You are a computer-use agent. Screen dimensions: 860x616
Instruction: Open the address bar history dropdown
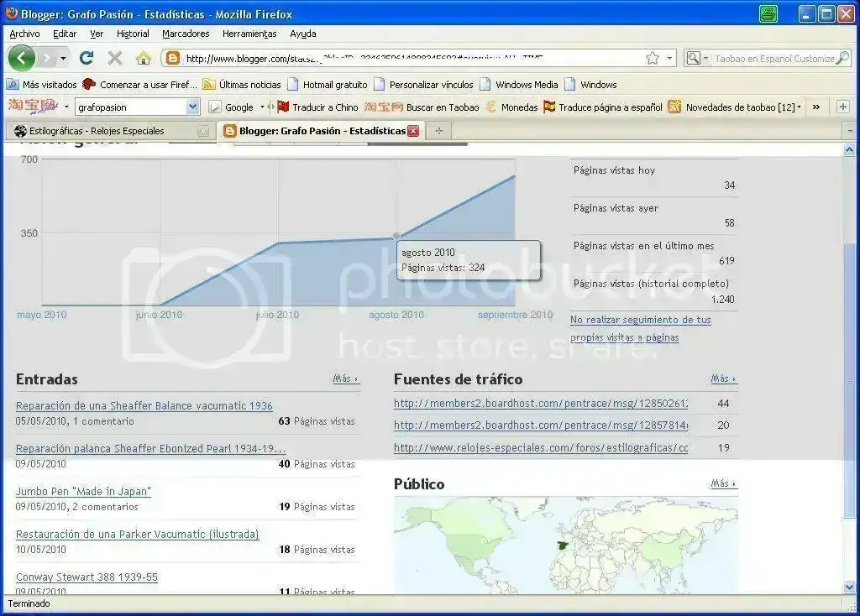(x=669, y=58)
